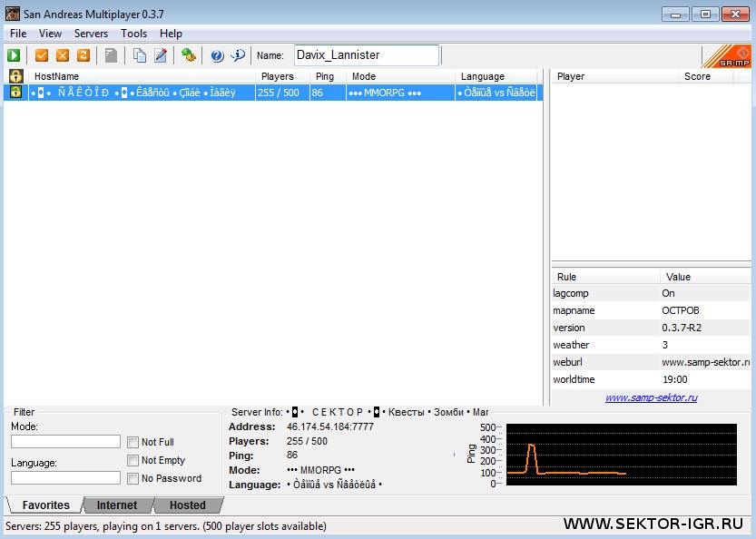Focus the Name field containing Davix_Lannister

[367, 55]
